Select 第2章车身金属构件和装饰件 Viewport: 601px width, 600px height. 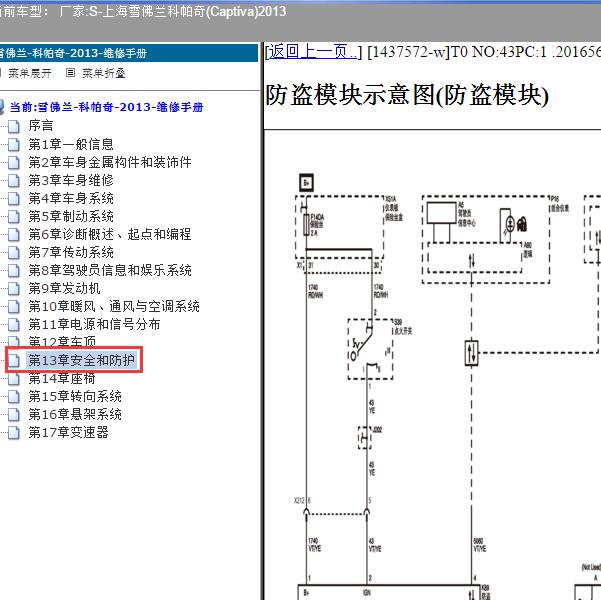[110, 162]
